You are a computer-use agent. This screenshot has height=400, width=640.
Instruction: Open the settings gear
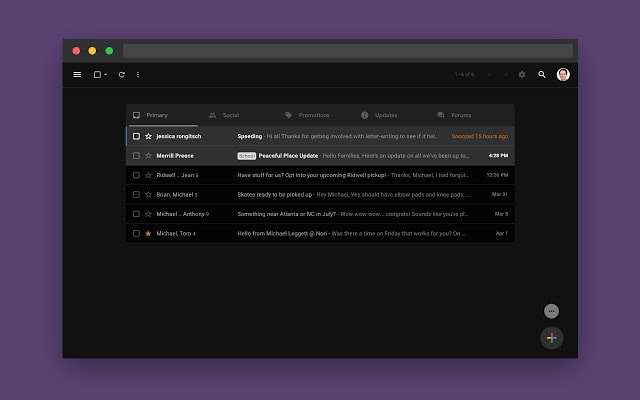tap(521, 74)
